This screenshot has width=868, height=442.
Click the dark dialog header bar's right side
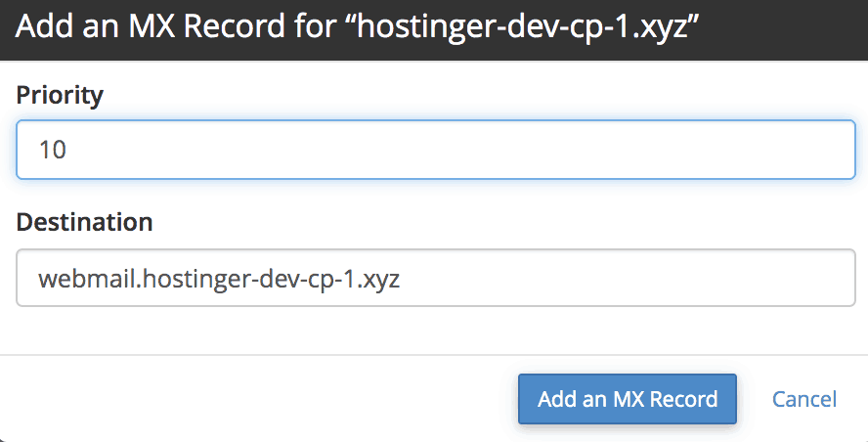(x=792, y=27)
